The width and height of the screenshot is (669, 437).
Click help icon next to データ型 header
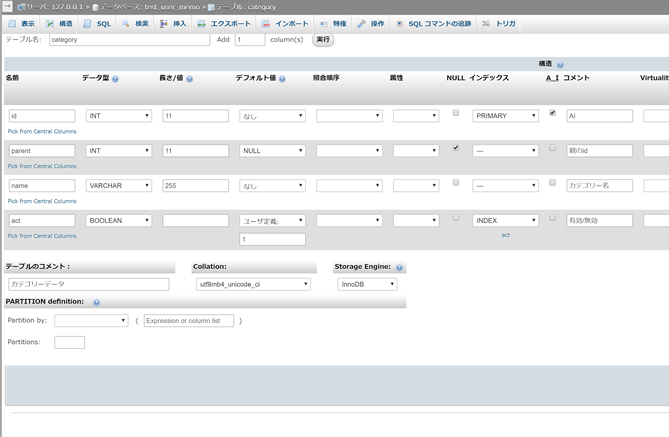tap(115, 79)
